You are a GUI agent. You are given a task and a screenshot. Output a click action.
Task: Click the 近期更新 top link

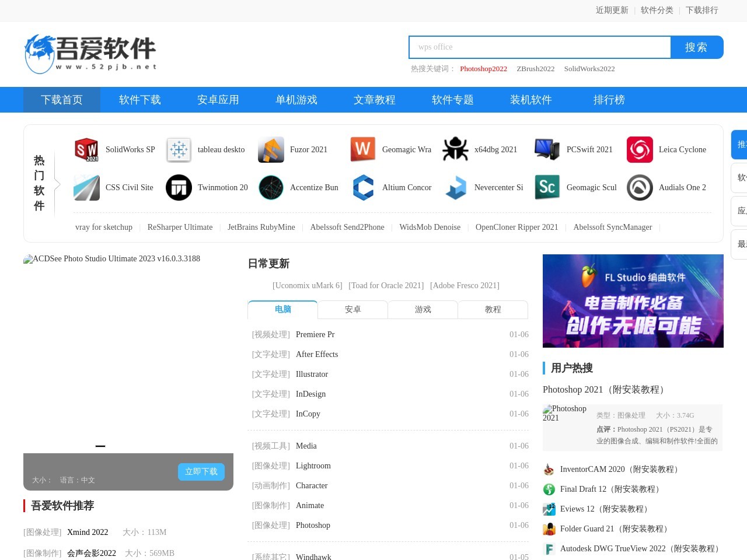point(612,10)
